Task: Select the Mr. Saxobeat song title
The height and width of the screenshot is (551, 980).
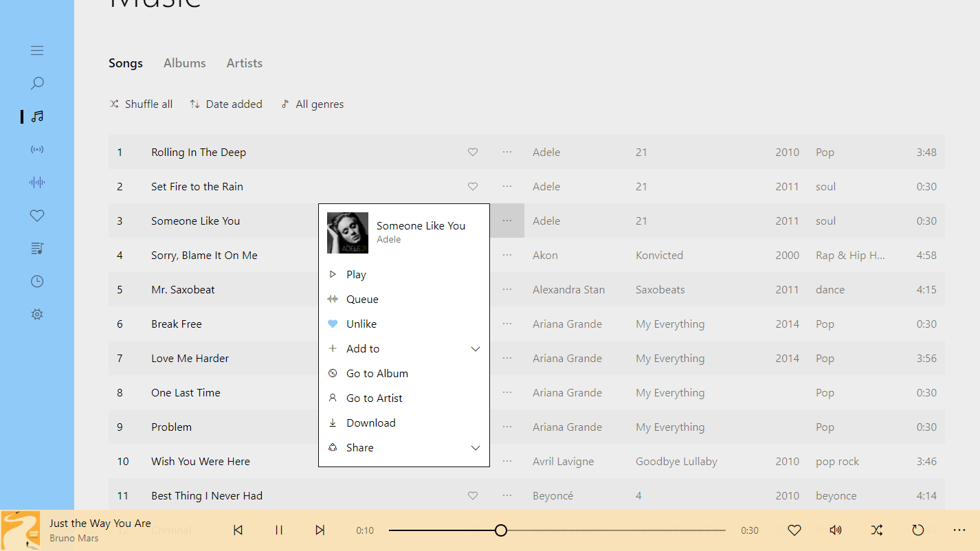Action: pos(183,289)
